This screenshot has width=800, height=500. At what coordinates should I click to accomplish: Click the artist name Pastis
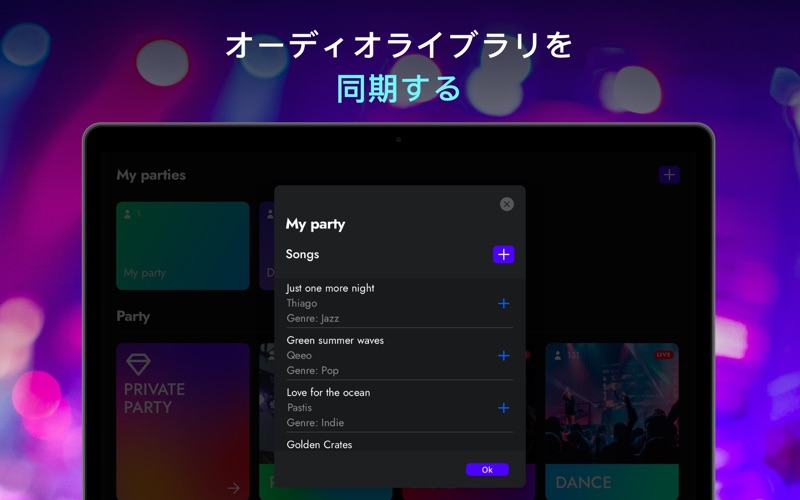click(299, 407)
